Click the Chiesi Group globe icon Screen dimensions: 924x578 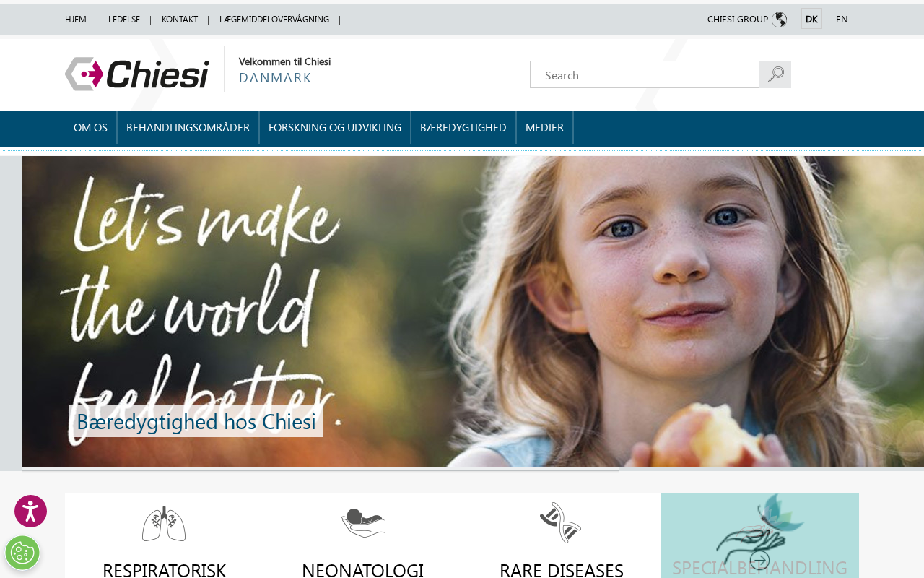(779, 20)
